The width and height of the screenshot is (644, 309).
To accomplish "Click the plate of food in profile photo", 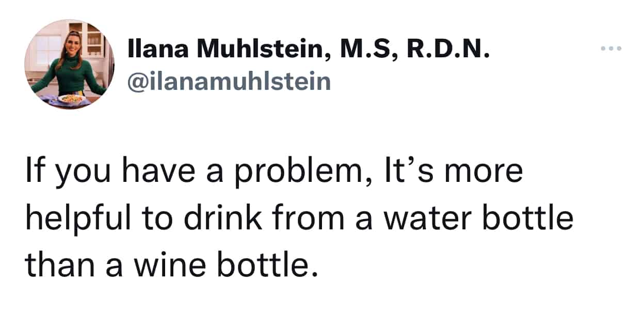I will 72,99.
